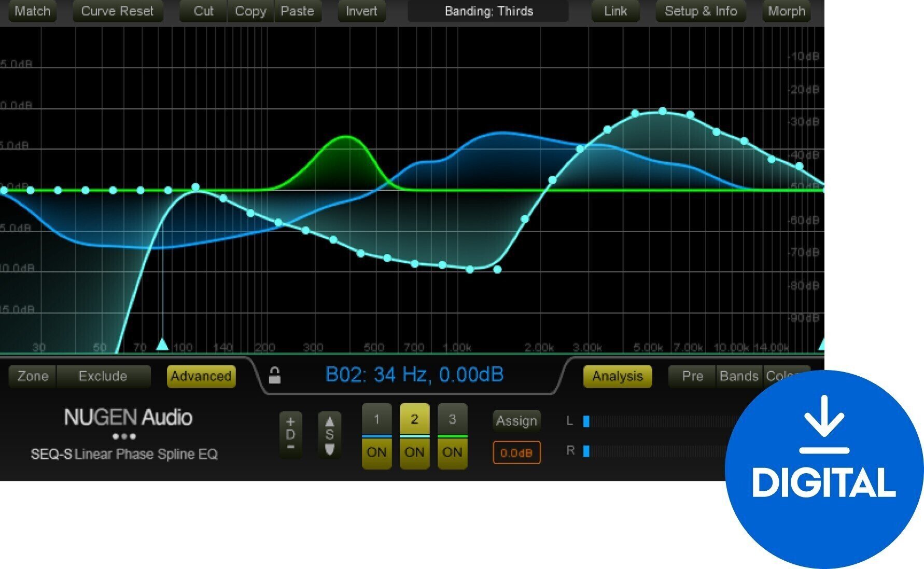Toggle the Advanced mode button

tap(200, 376)
